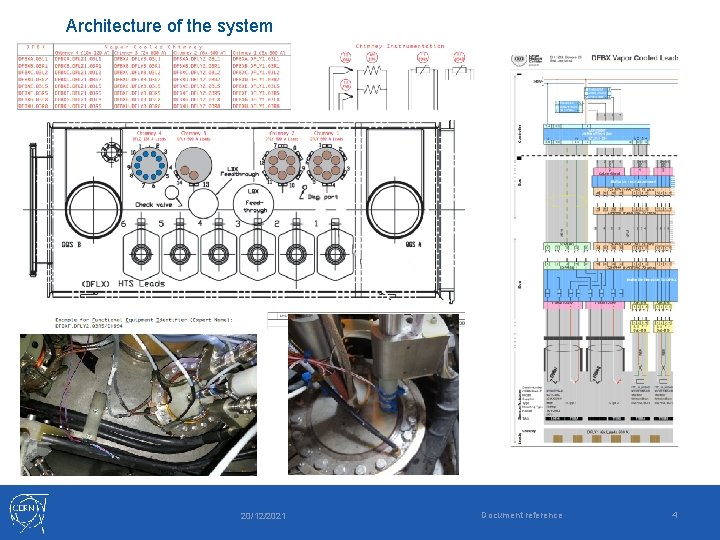The height and width of the screenshot is (540, 720).
Task: Click the HTS lead hexagon numbered 1
Action: pyautogui.click(x=335, y=254)
